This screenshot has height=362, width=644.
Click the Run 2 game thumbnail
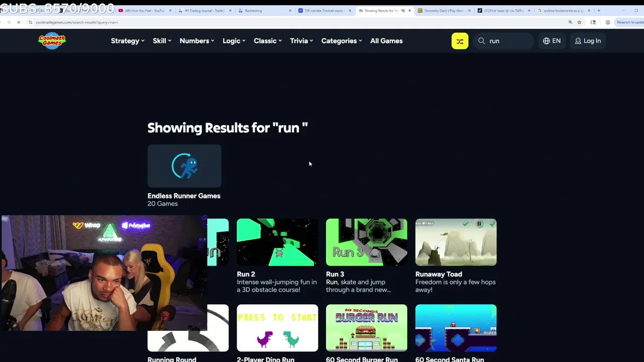(x=277, y=242)
